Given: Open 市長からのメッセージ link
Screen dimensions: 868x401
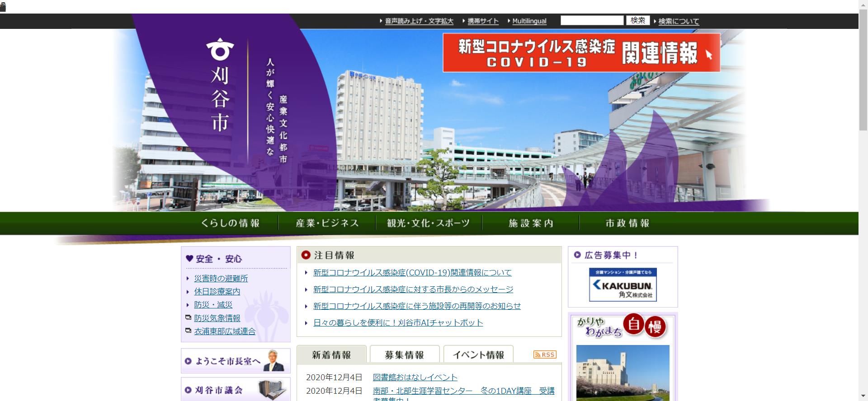Looking at the screenshot, I should coord(413,289).
